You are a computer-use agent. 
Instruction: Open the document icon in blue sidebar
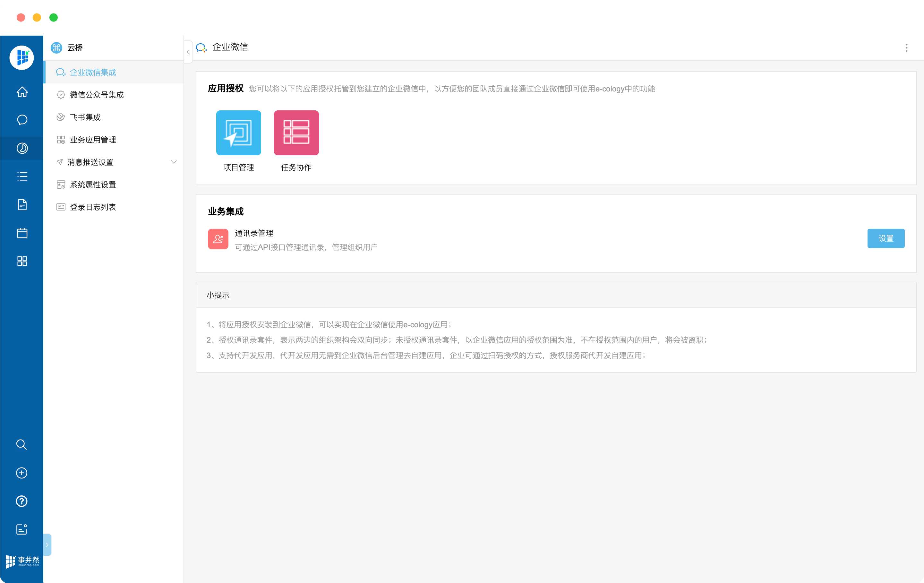point(22,205)
